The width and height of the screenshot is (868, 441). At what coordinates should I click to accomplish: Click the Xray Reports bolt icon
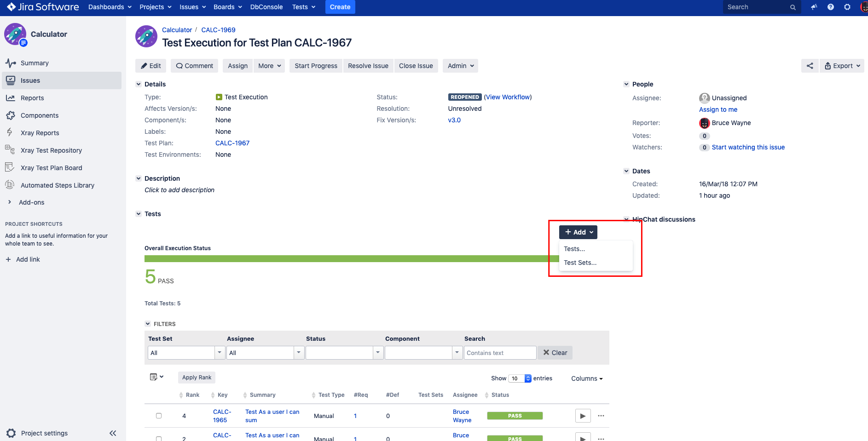[x=10, y=132]
